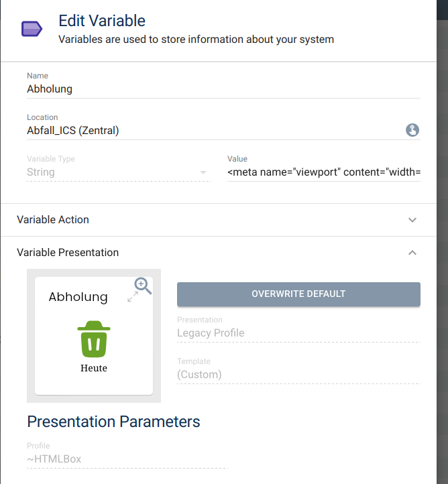Open the Variable Type String dropdown arrow
Screen dimensions: 448x484
click(x=203, y=172)
